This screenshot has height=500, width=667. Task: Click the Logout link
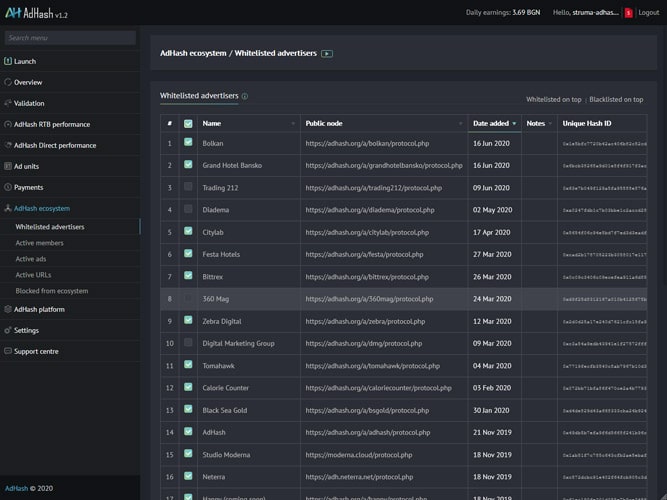point(648,13)
